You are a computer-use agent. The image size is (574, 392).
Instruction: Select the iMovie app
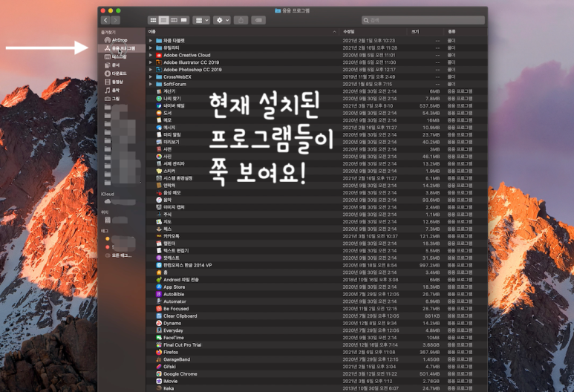point(167,381)
